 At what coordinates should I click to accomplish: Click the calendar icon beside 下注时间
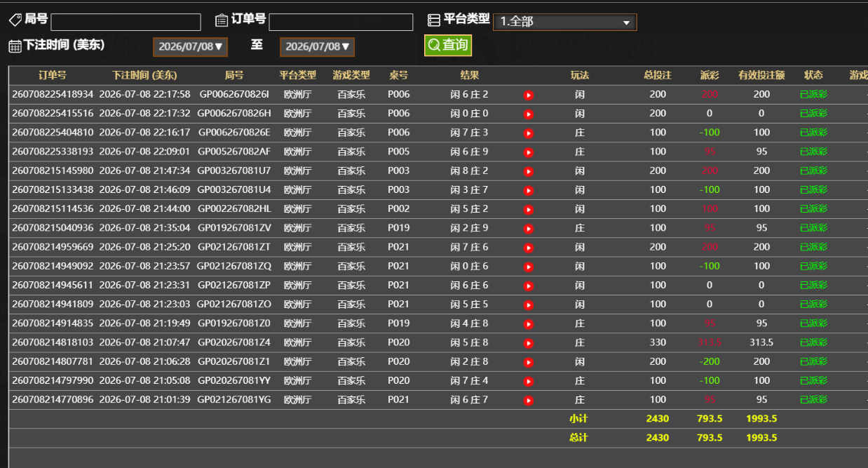click(x=15, y=46)
